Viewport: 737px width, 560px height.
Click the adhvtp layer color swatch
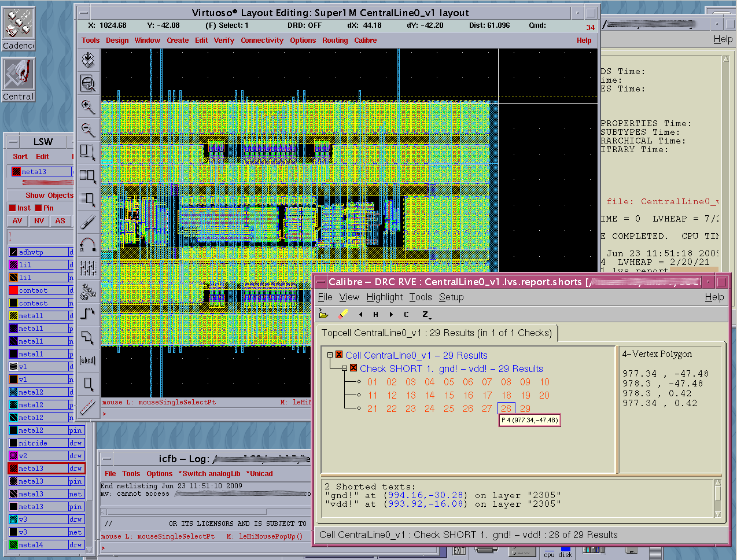click(13, 252)
